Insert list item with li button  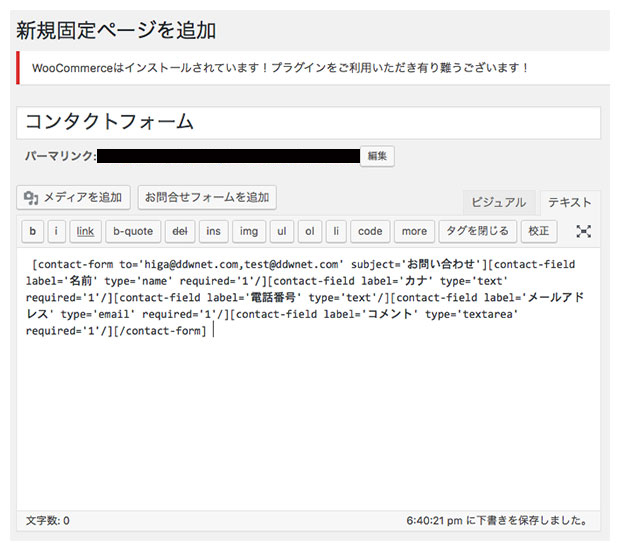(x=336, y=231)
